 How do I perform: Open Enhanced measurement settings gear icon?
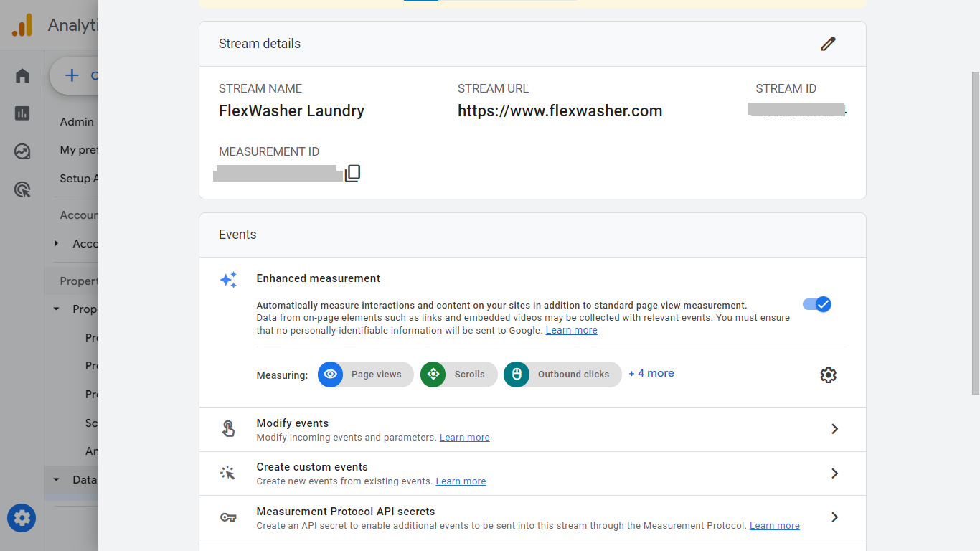click(828, 375)
